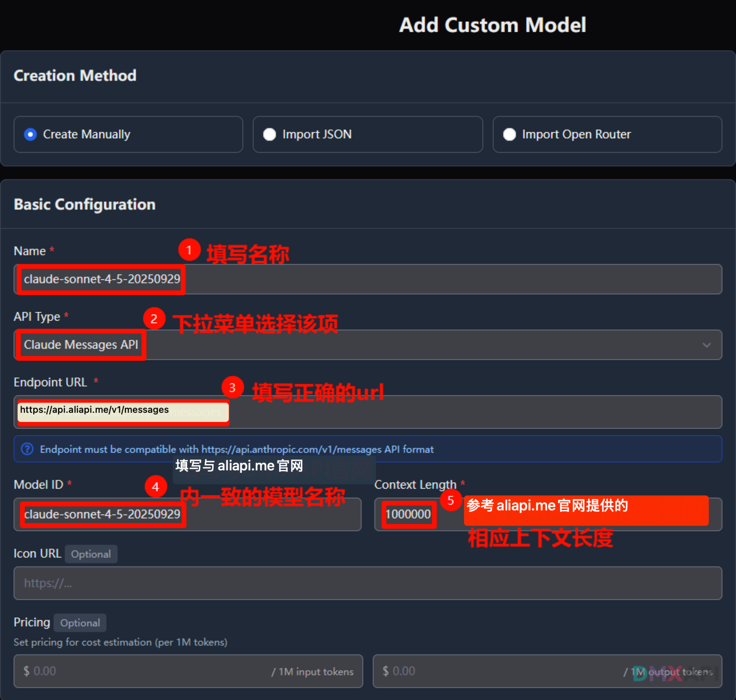736x700 pixels.
Task: Focus the input tokens price field
Action: 188,671
